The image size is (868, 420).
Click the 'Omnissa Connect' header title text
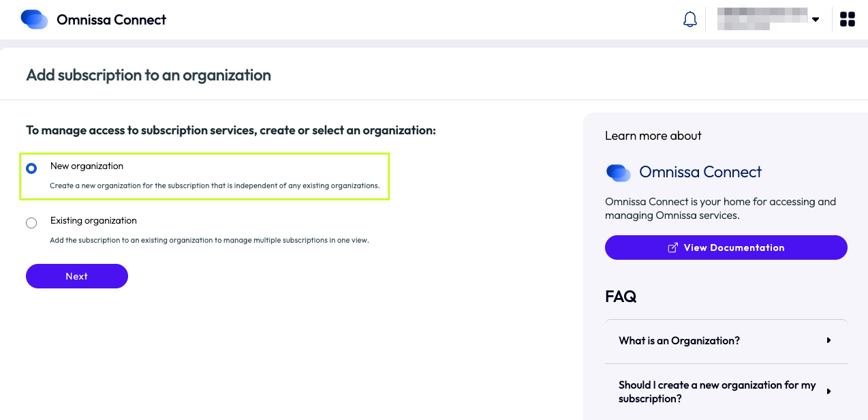[x=111, y=20]
